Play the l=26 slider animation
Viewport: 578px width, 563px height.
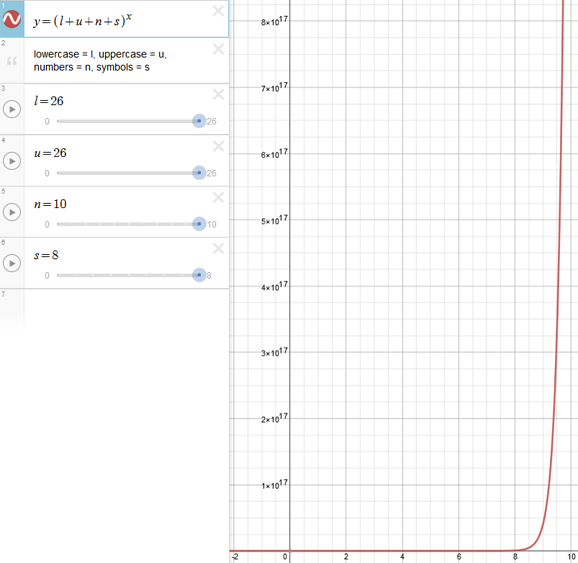coord(12,109)
